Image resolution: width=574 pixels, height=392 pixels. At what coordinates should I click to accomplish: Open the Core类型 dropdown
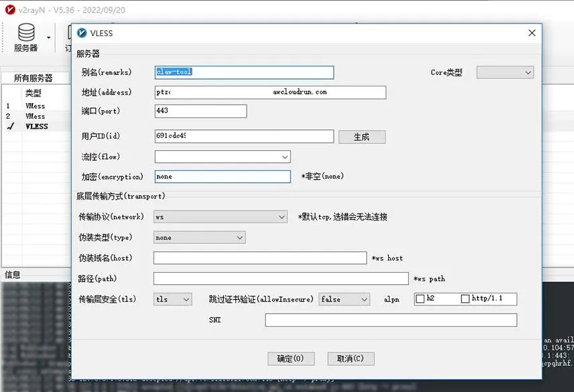tap(505, 72)
